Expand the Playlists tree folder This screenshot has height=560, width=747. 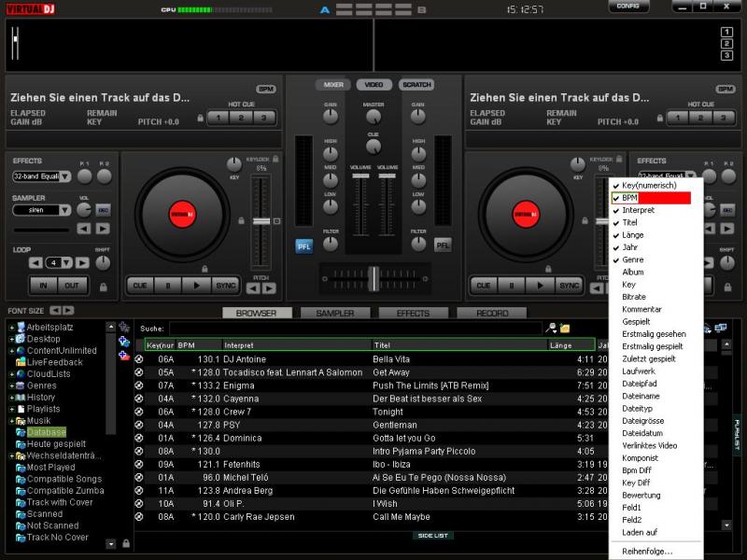tap(11, 409)
